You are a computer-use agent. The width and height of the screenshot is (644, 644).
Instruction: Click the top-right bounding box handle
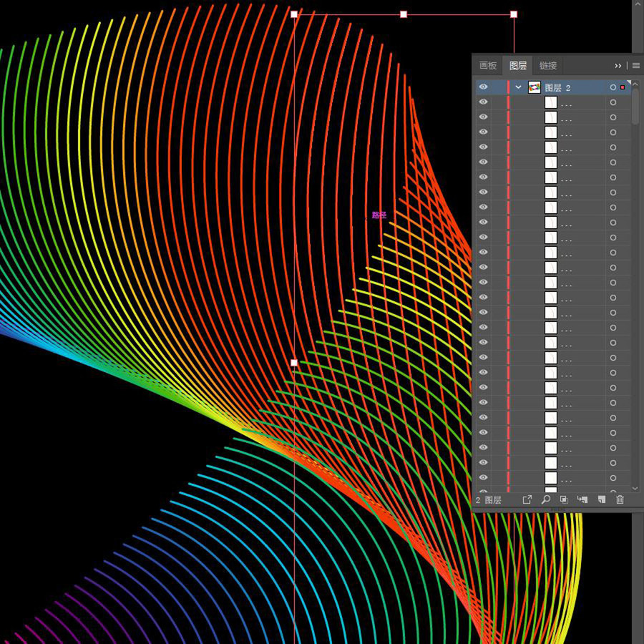514,14
